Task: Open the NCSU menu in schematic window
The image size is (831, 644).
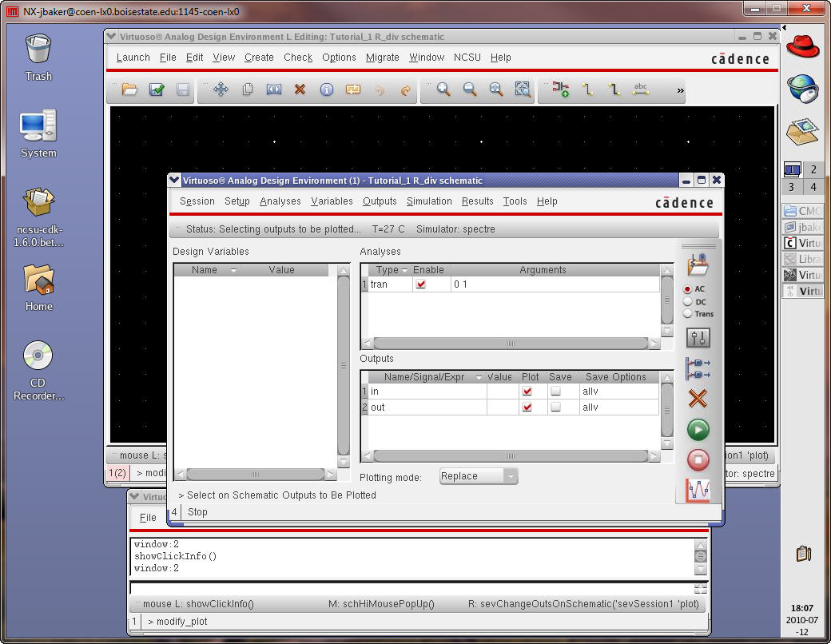Action: click(x=467, y=58)
